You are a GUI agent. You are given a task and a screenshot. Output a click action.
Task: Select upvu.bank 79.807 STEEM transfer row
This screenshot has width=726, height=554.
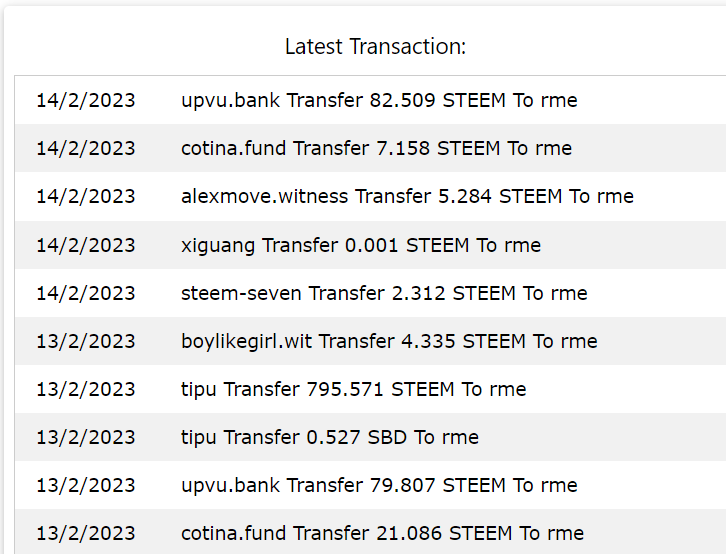[370, 486]
